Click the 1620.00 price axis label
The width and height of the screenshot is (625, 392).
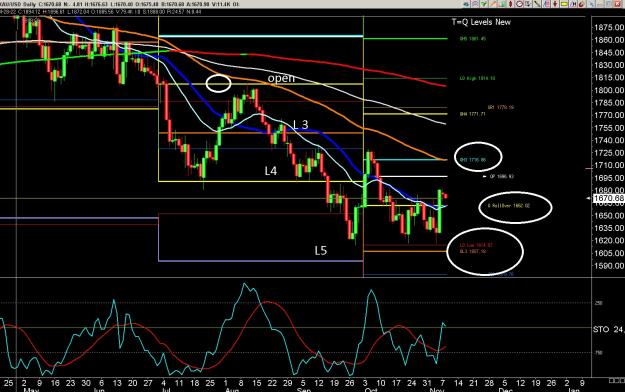pyautogui.click(x=609, y=240)
